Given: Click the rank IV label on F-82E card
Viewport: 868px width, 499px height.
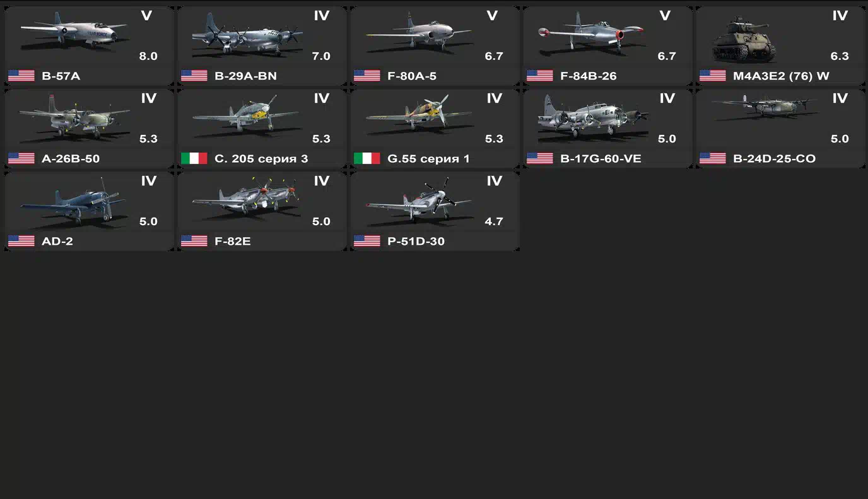Looking at the screenshot, I should 322,181.
